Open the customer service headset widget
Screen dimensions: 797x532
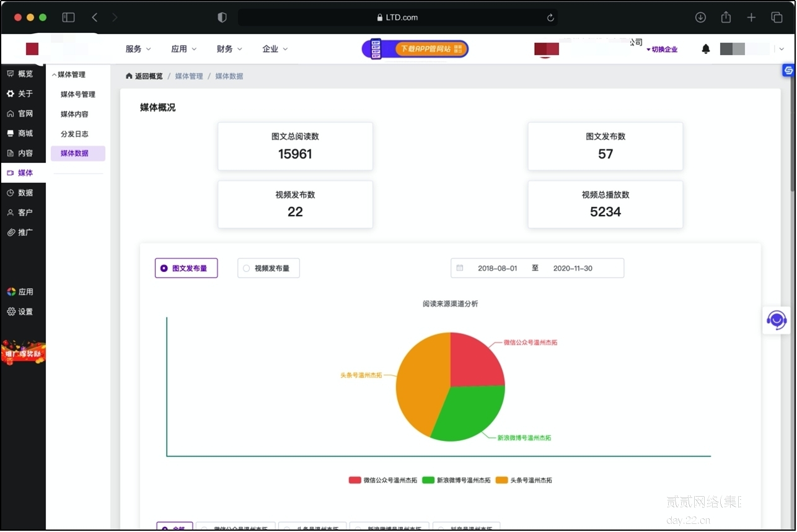[x=776, y=320]
